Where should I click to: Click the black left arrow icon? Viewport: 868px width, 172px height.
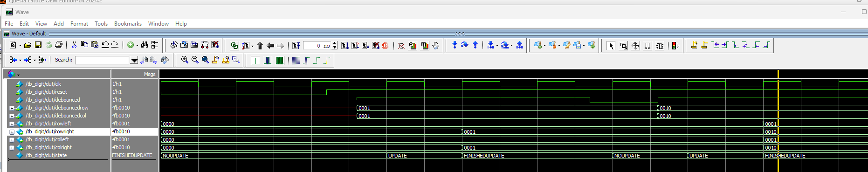point(270,46)
